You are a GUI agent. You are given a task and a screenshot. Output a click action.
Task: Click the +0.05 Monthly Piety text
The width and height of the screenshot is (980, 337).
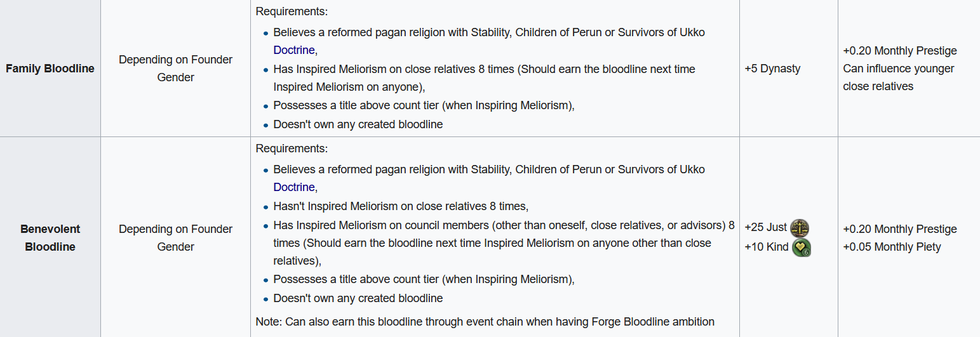point(892,247)
